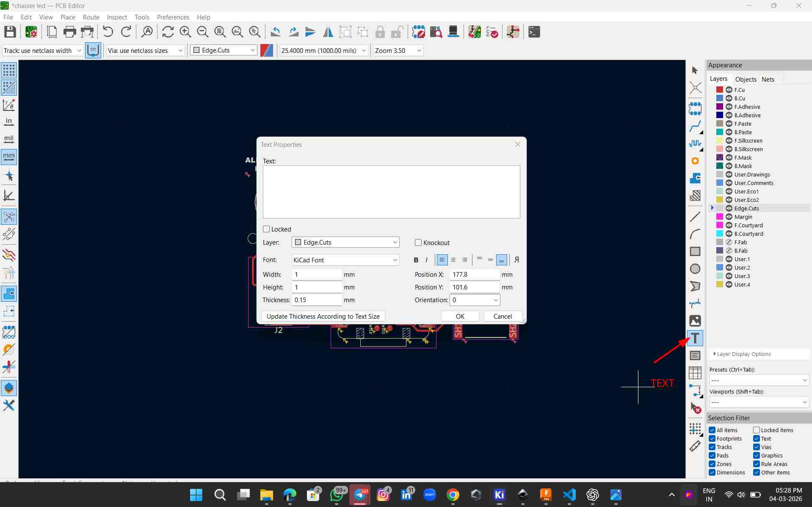Select the Add Via tool
This screenshot has width=812, height=507.
tap(695, 161)
